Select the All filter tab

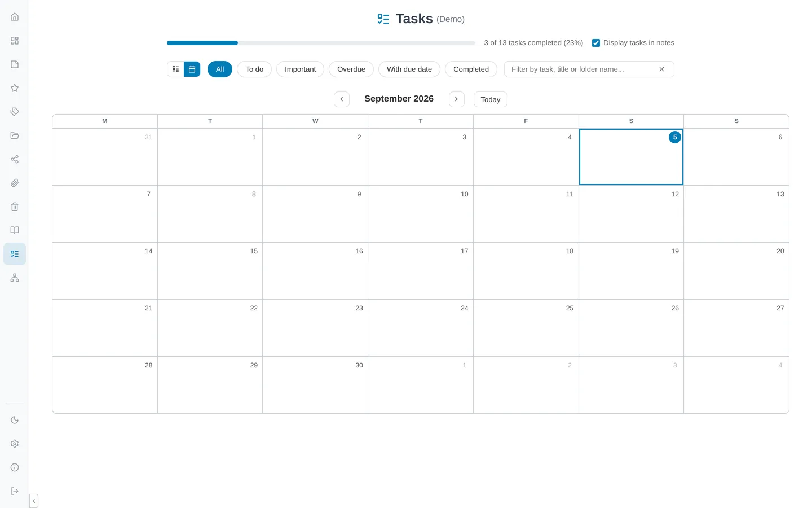[220, 69]
